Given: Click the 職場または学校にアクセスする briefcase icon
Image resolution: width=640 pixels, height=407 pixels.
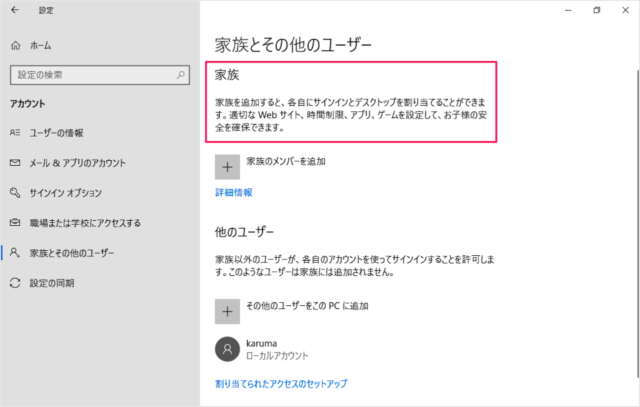Looking at the screenshot, I should point(14,222).
